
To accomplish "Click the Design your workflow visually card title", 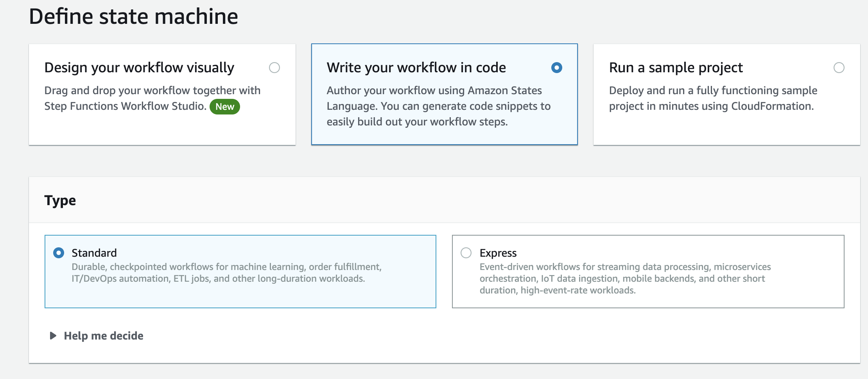I will click(139, 68).
